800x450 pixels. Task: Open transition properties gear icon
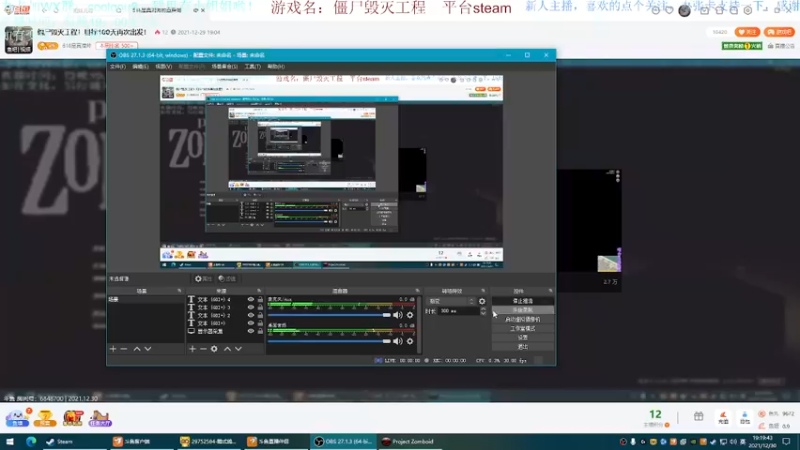tap(482, 301)
